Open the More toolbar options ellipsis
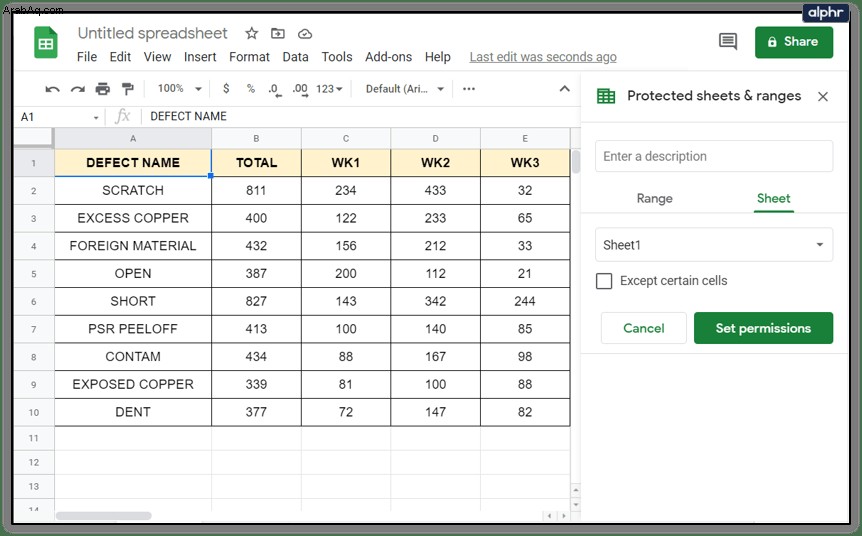 pos(469,89)
